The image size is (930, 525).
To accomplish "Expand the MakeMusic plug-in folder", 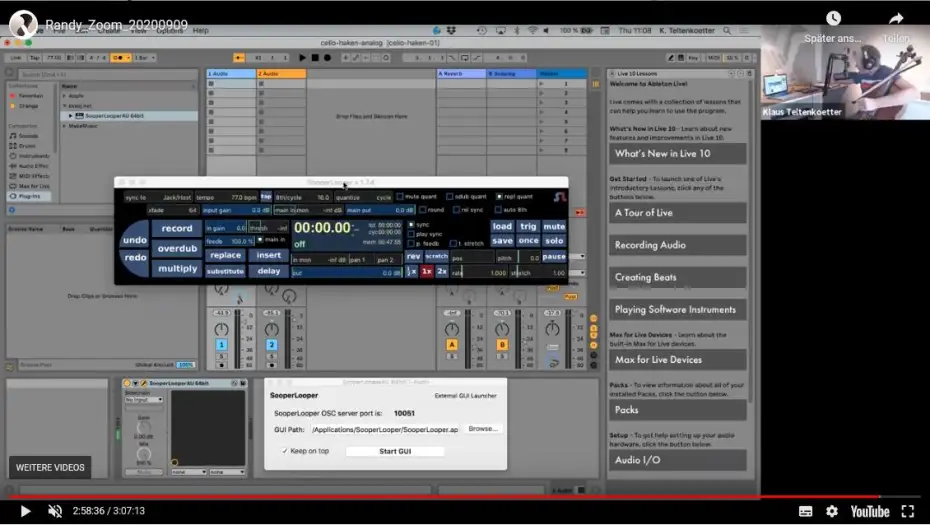I will coord(65,126).
